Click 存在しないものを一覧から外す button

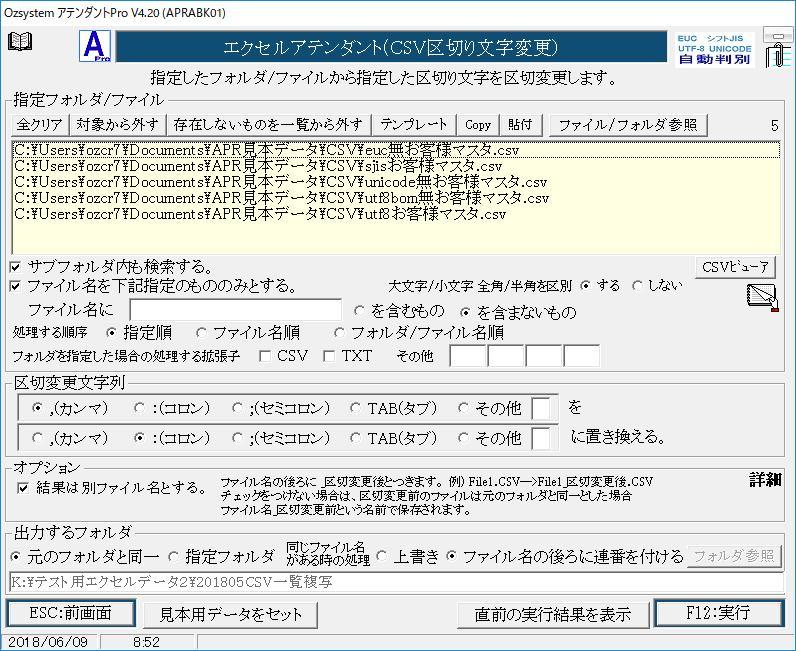click(268, 124)
